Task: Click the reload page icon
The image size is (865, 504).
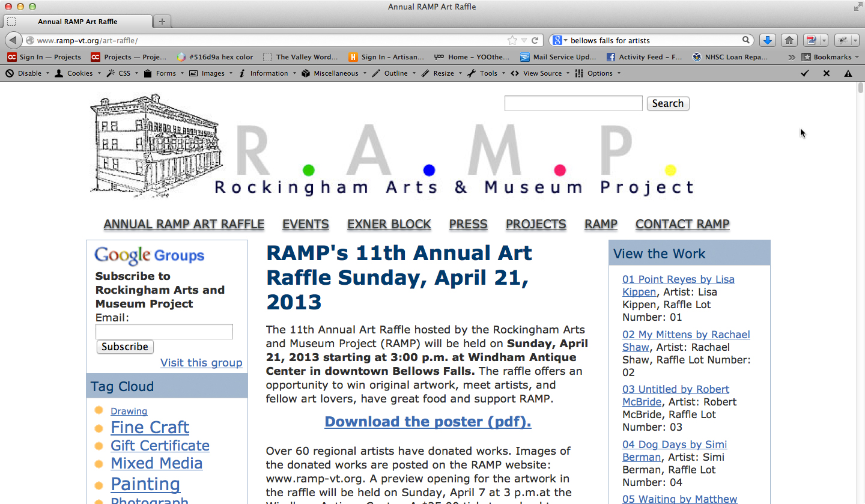Action: [x=535, y=40]
